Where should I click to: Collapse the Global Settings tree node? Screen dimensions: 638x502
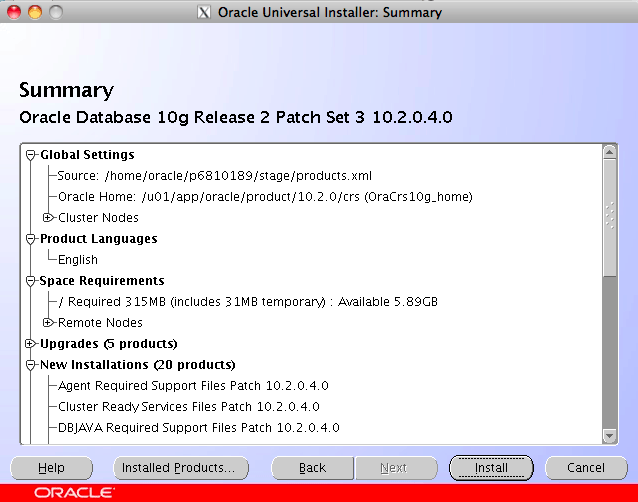tap(31, 155)
